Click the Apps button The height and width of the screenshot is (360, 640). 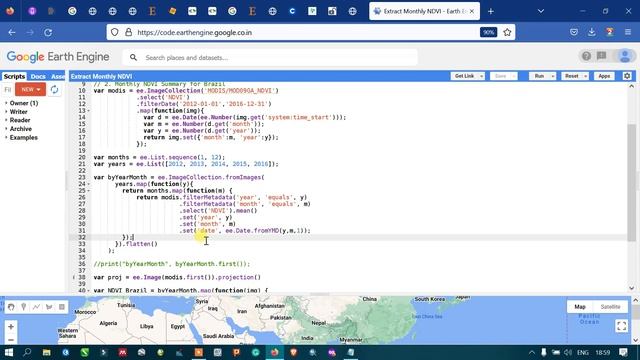[x=604, y=76]
